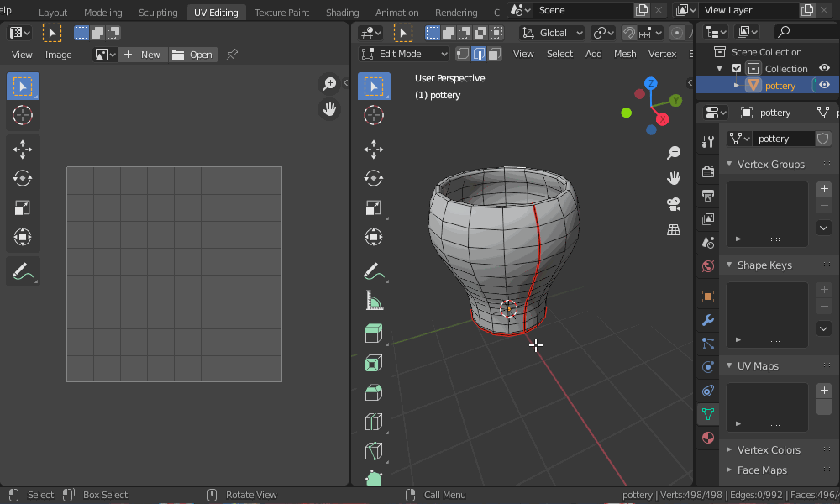840x504 pixels.
Task: Open the Global transform orientation dropdown
Action: 552,33
